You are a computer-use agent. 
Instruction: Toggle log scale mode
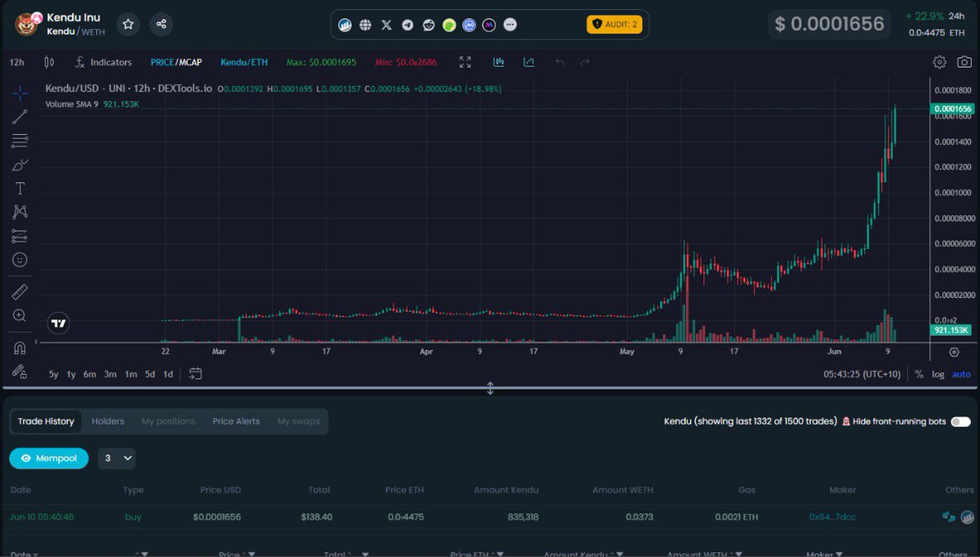point(938,374)
